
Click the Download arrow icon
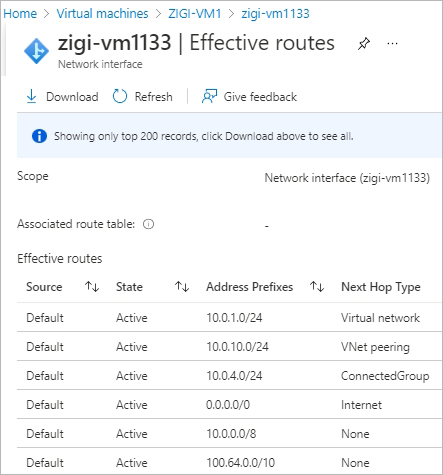(x=31, y=97)
